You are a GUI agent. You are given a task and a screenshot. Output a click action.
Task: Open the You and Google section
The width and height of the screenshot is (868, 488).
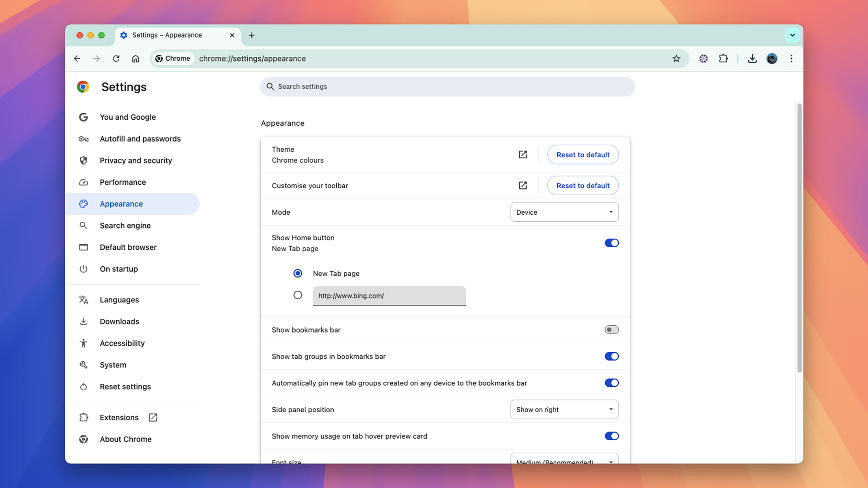pyautogui.click(x=128, y=117)
